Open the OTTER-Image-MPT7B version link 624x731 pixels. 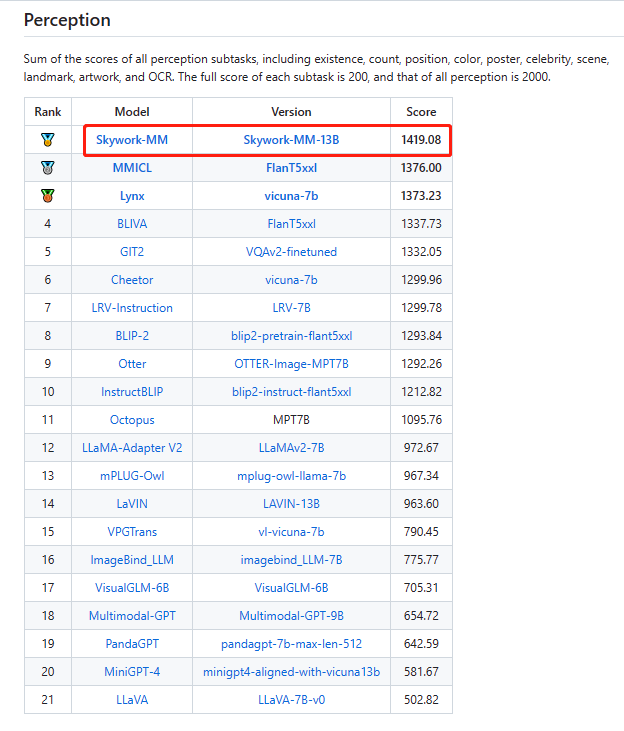point(291,364)
